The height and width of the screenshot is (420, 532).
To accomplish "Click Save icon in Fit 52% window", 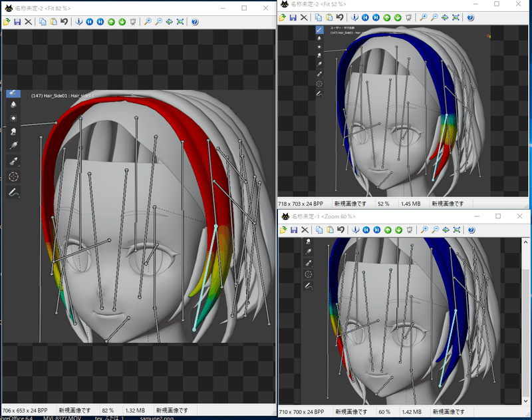I will (293, 18).
